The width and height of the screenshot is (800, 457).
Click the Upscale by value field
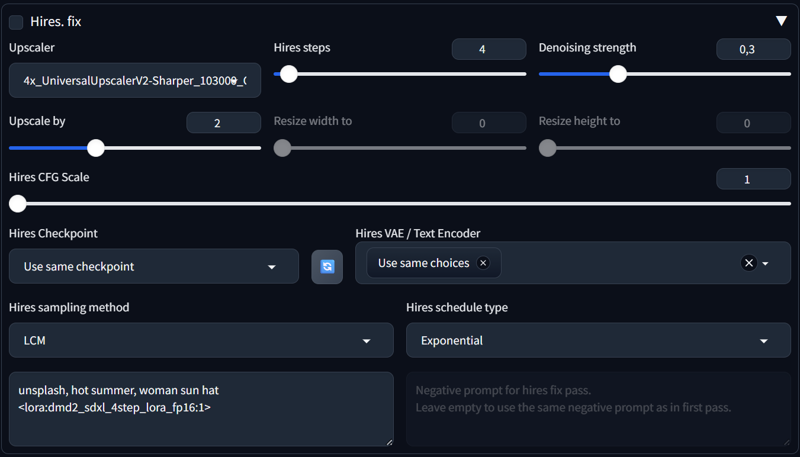(223, 123)
